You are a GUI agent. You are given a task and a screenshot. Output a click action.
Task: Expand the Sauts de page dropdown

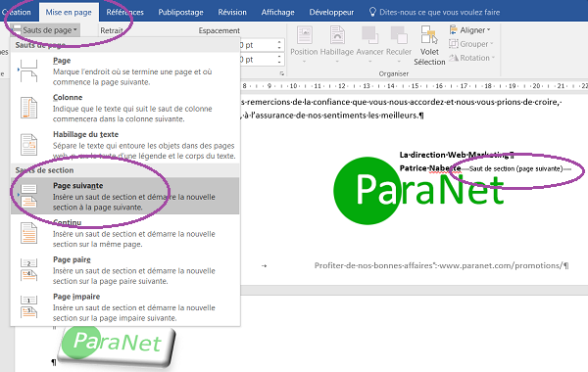(x=45, y=30)
